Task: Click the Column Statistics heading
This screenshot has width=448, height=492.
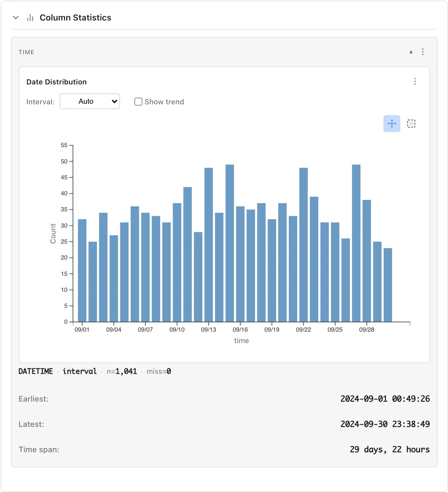Action: 75,18
